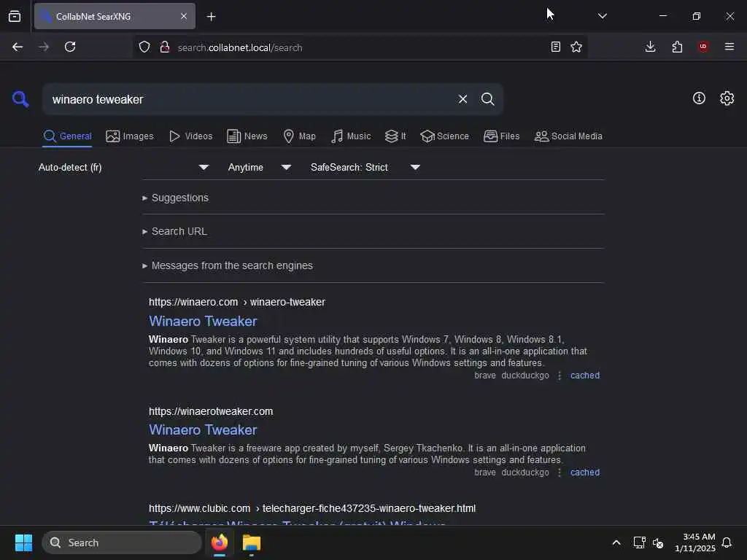Screen dimensions: 747x560
Task: Click the muted volume tray icon
Action: pyautogui.click(x=658, y=542)
